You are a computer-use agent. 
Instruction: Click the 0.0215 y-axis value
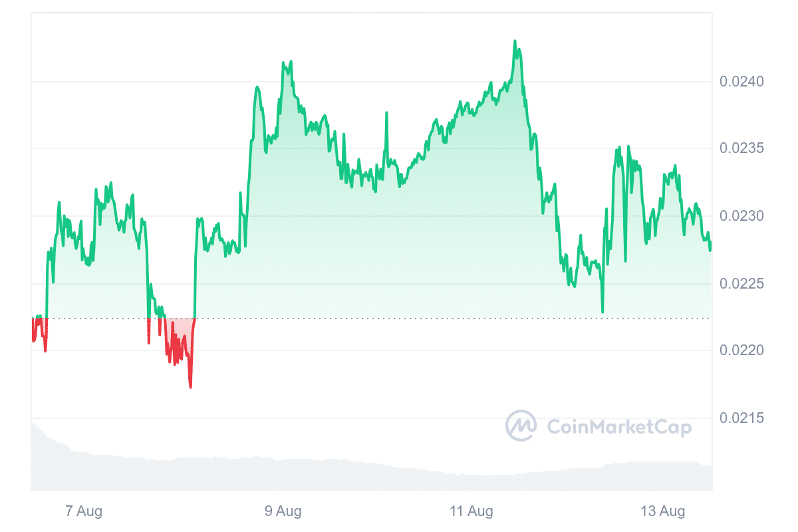pos(741,418)
